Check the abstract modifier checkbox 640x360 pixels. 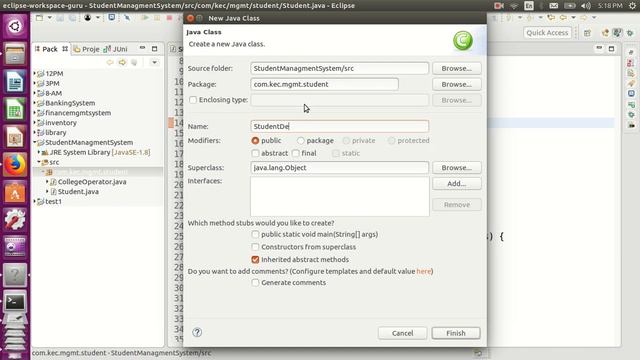tap(256, 153)
